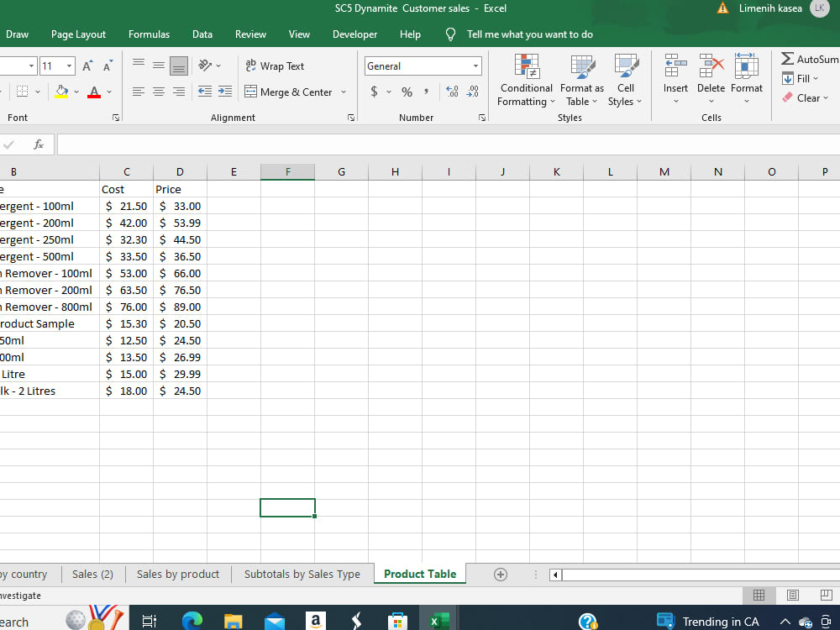
Task: Select column F header
Action: click(x=287, y=172)
